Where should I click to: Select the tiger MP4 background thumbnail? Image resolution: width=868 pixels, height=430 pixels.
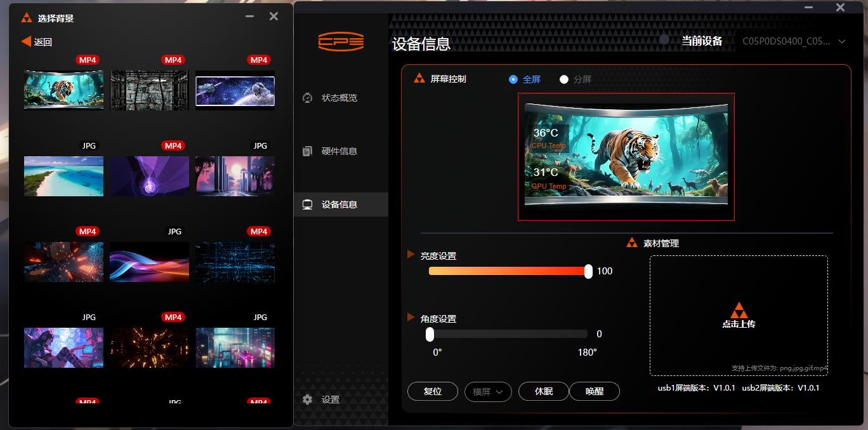(63, 90)
